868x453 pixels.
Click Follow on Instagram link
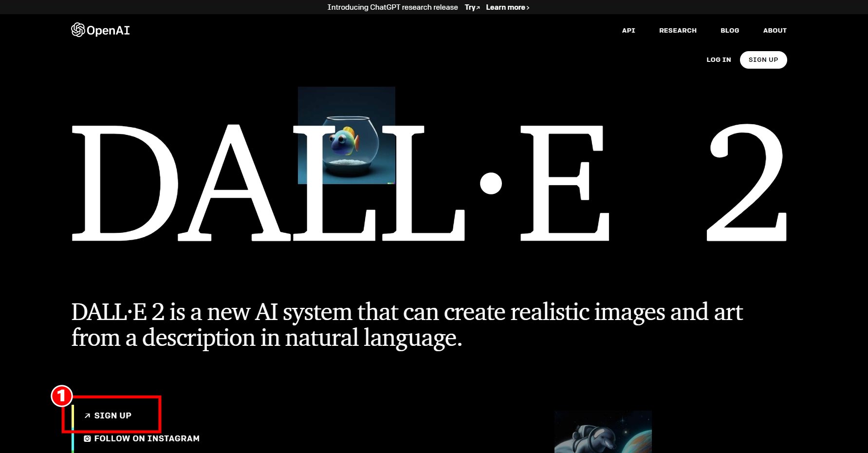point(142,438)
